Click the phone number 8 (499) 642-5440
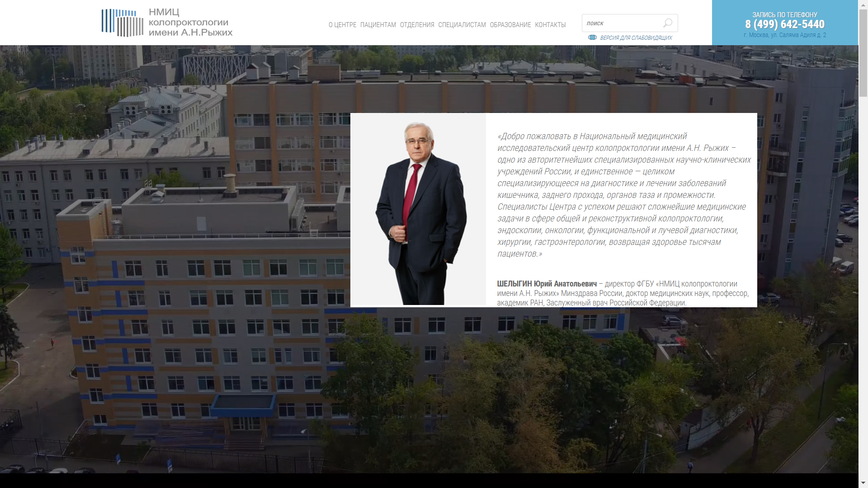This screenshot has width=868, height=488. click(785, 24)
